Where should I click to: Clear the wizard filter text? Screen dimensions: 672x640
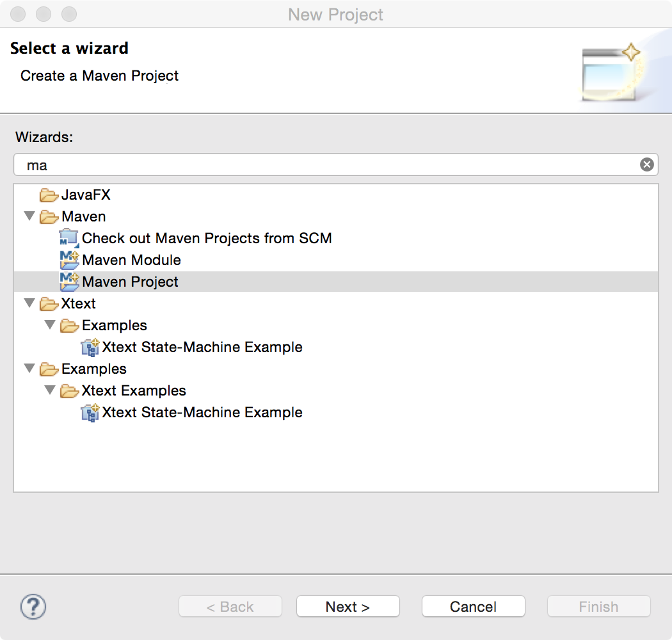click(646, 164)
